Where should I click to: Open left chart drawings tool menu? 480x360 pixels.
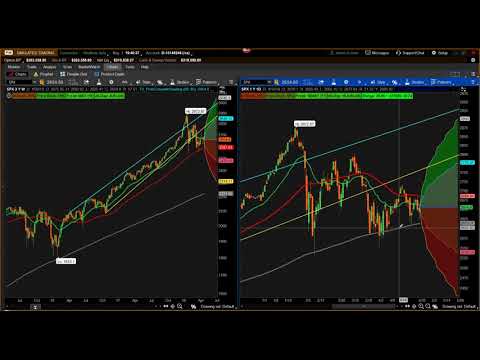(160, 82)
